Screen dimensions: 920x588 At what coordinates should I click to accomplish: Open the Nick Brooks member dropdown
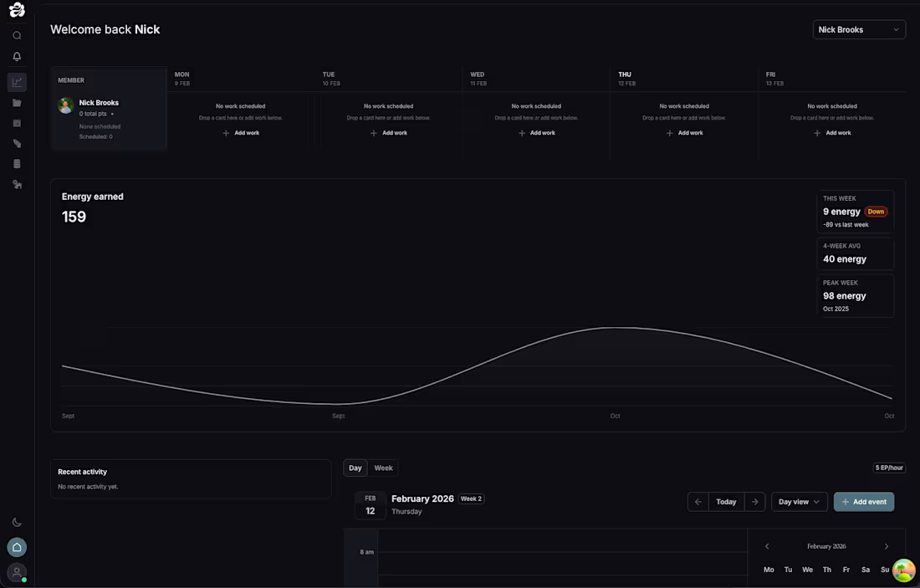(x=859, y=29)
